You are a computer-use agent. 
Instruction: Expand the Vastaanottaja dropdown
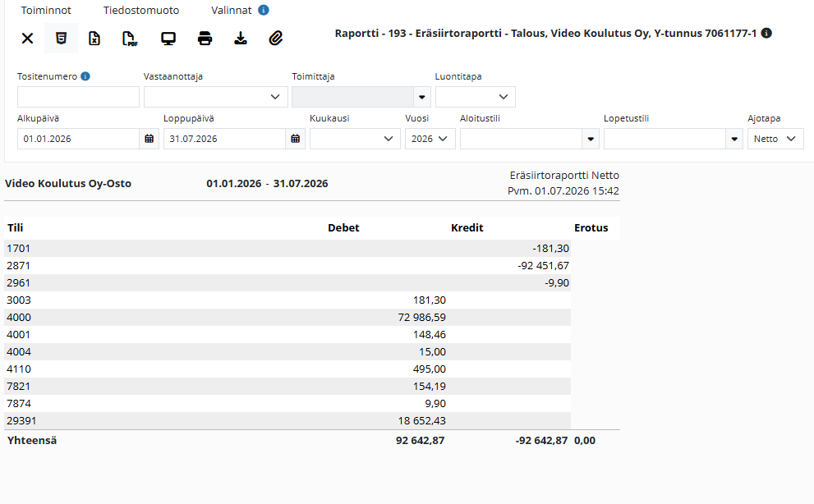[x=216, y=97]
